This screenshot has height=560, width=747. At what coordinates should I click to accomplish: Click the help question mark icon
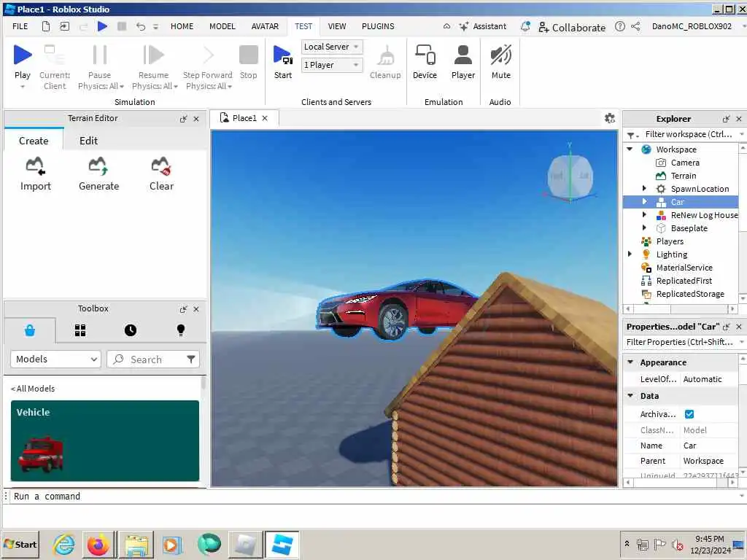click(619, 26)
